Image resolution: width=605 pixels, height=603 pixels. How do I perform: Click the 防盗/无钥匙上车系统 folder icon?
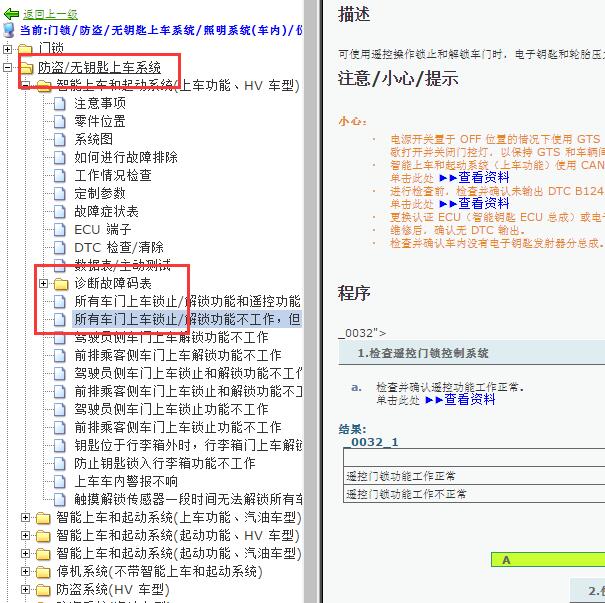[26, 68]
